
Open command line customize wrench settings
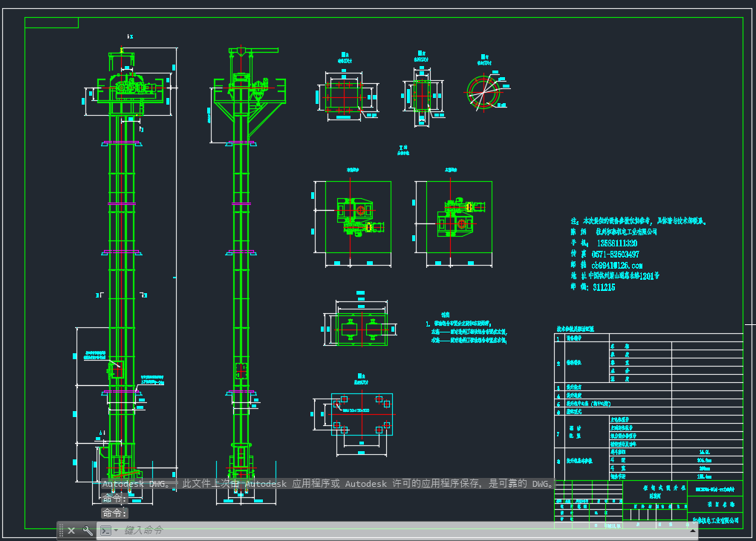point(88,531)
